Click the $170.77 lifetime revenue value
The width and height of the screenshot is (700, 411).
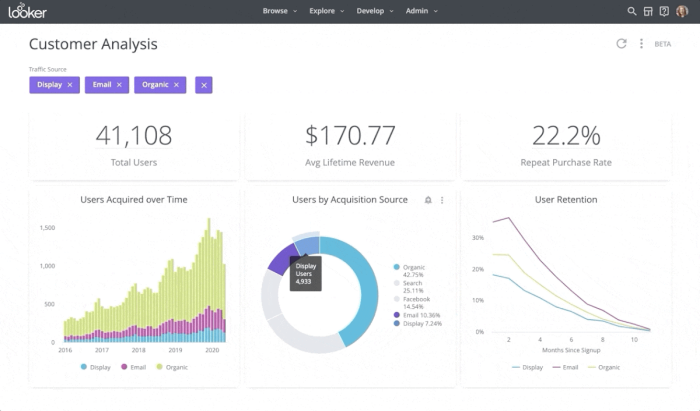coord(350,136)
